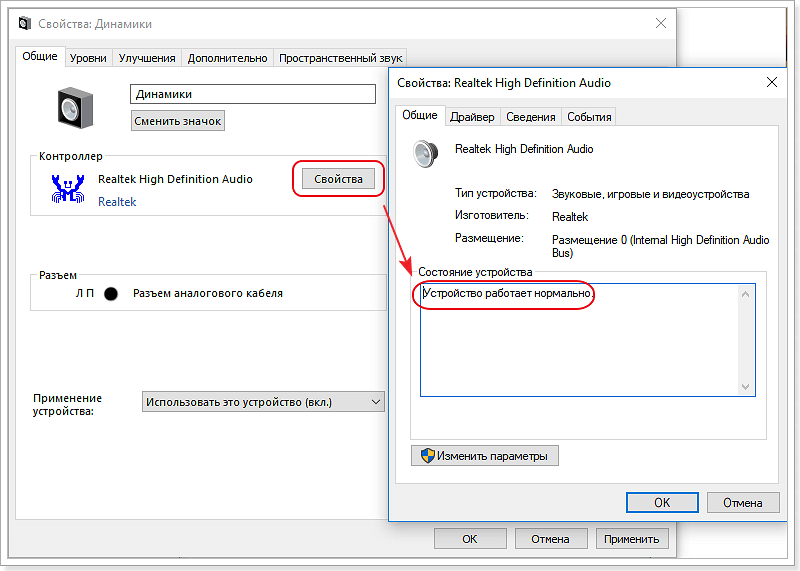Screen dimensions: 800x571
Task: Click the speaker icon in Dynamics properties
Action: point(76,107)
